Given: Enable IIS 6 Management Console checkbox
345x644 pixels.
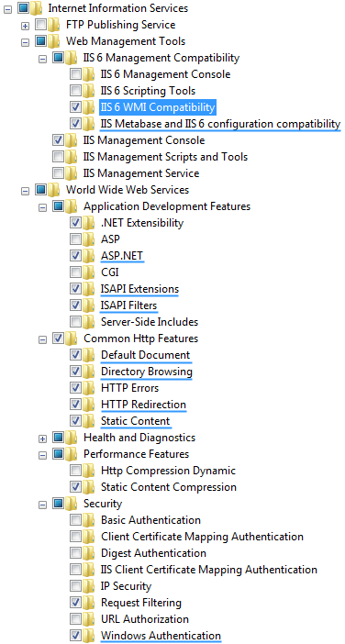Looking at the screenshot, I should point(75,74).
